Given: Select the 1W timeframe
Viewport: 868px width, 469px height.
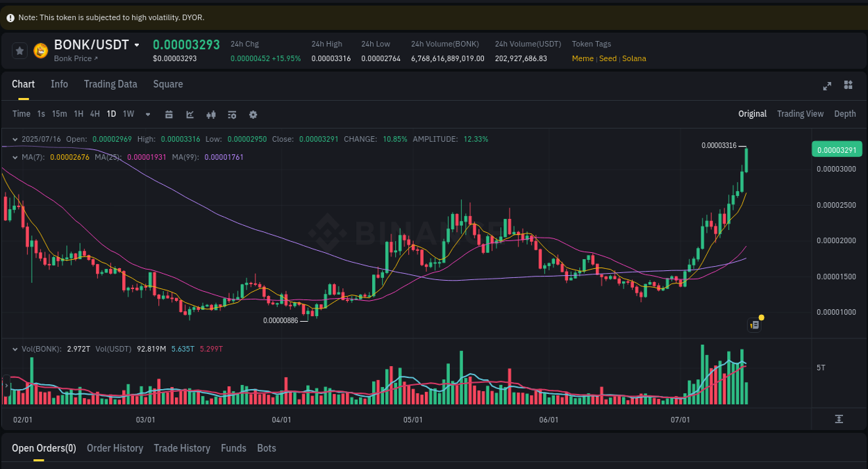Looking at the screenshot, I should pyautogui.click(x=128, y=114).
